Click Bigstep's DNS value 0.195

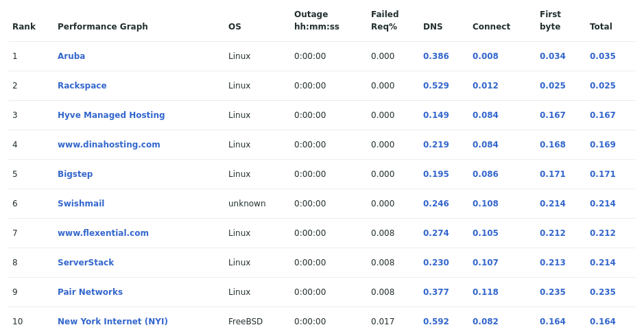(x=436, y=174)
